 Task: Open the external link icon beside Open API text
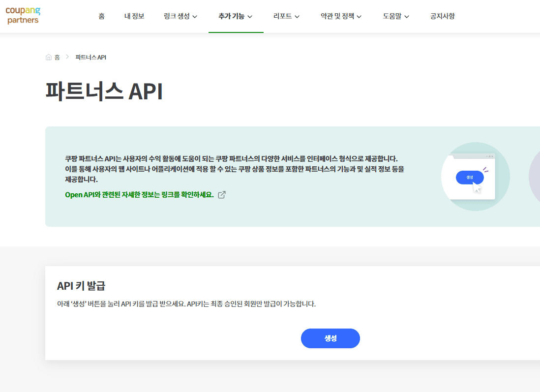[222, 195]
